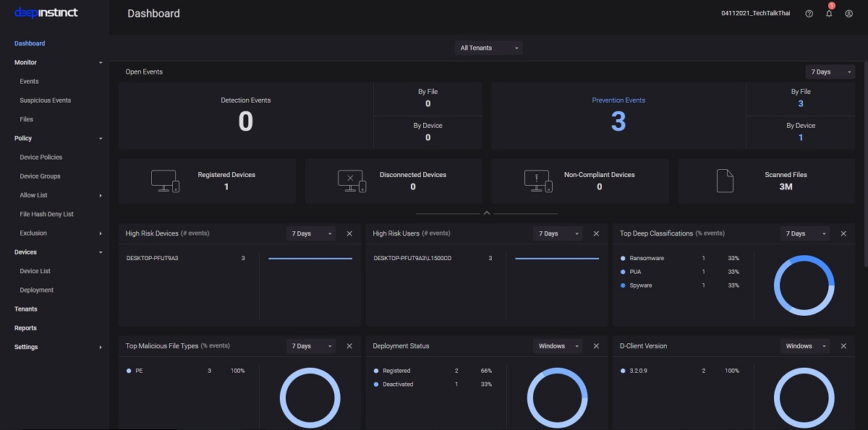This screenshot has height=430, width=868.
Task: Open the user account profile icon
Action: point(849,14)
